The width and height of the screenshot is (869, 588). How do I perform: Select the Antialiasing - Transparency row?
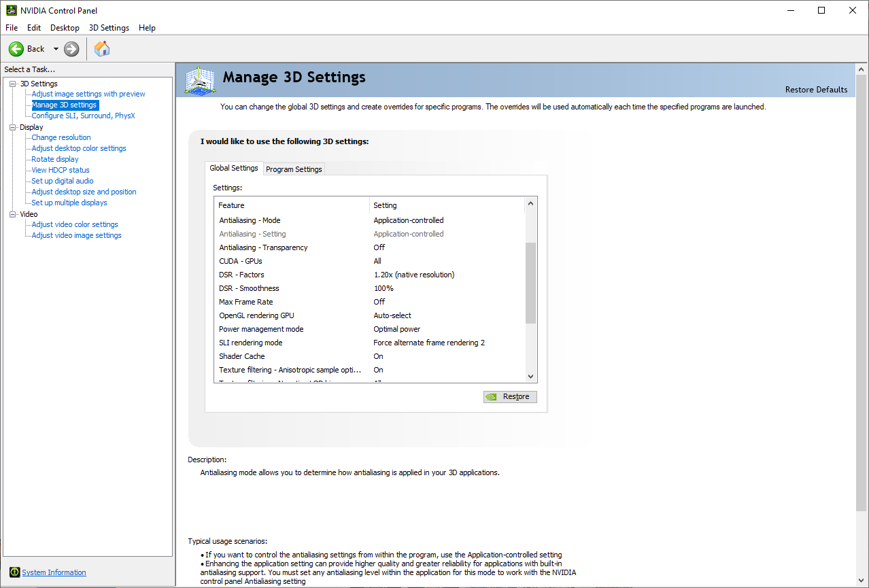tap(369, 247)
